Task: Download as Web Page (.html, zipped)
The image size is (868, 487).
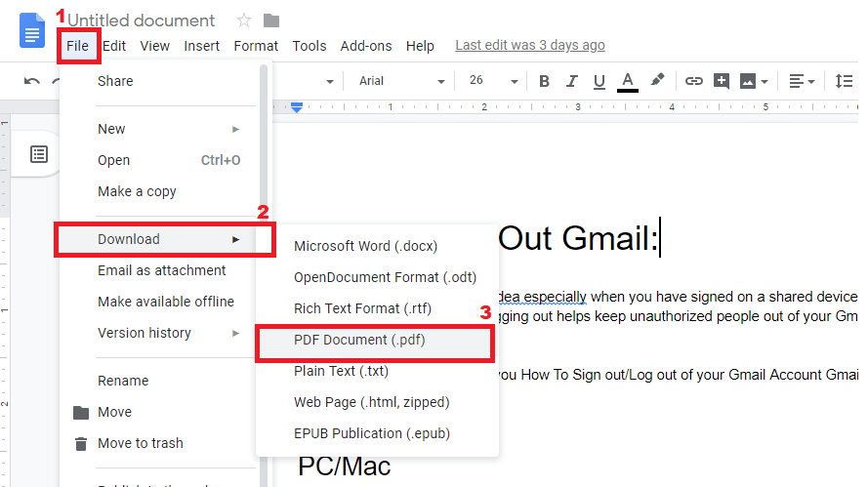Action: pos(377,402)
